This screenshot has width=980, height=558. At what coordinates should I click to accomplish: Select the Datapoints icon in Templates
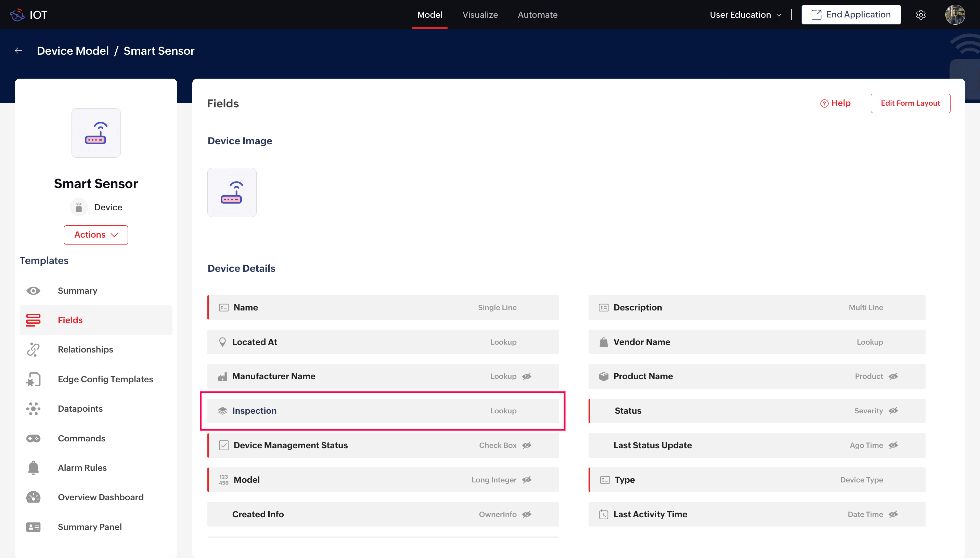[33, 409]
